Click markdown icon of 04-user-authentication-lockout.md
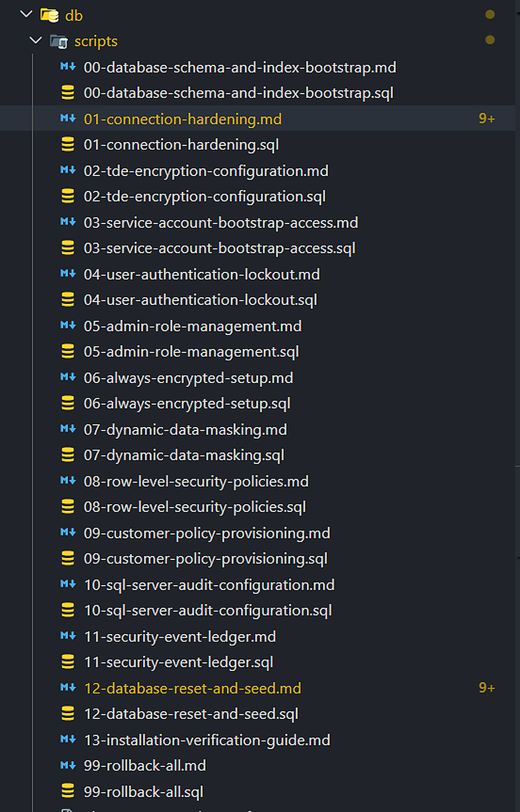The width and height of the screenshot is (520, 812). (x=68, y=274)
